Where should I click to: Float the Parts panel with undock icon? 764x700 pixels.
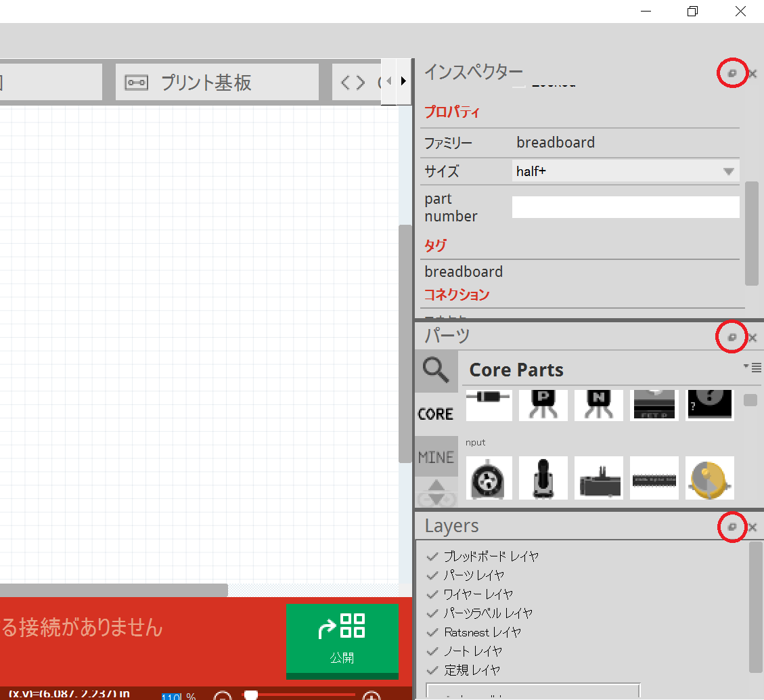(x=732, y=337)
